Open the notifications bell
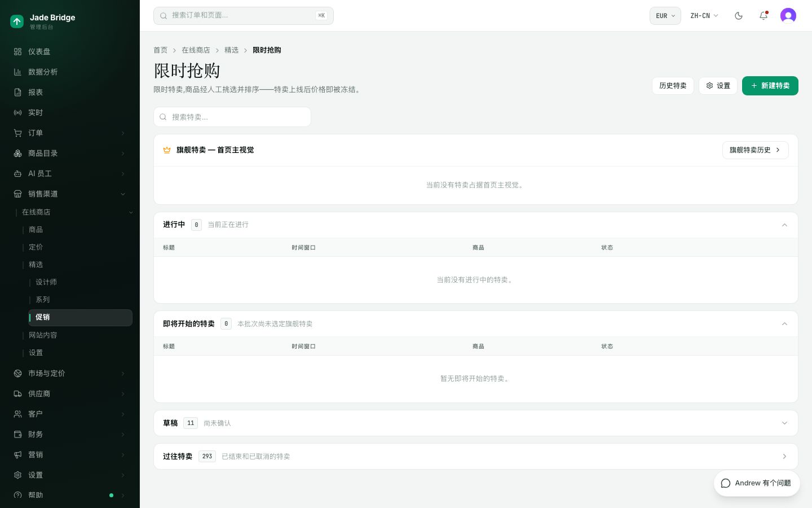812x508 pixels. (764, 16)
